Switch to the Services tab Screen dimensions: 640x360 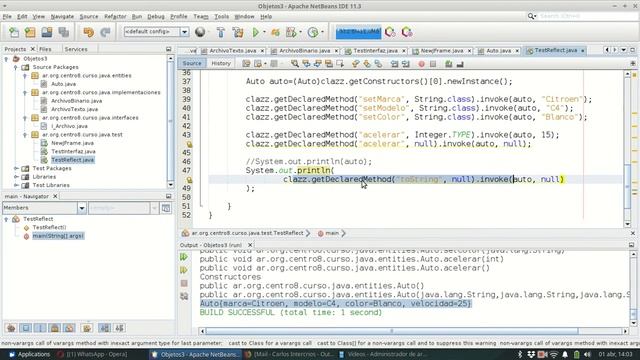[x=76, y=49]
